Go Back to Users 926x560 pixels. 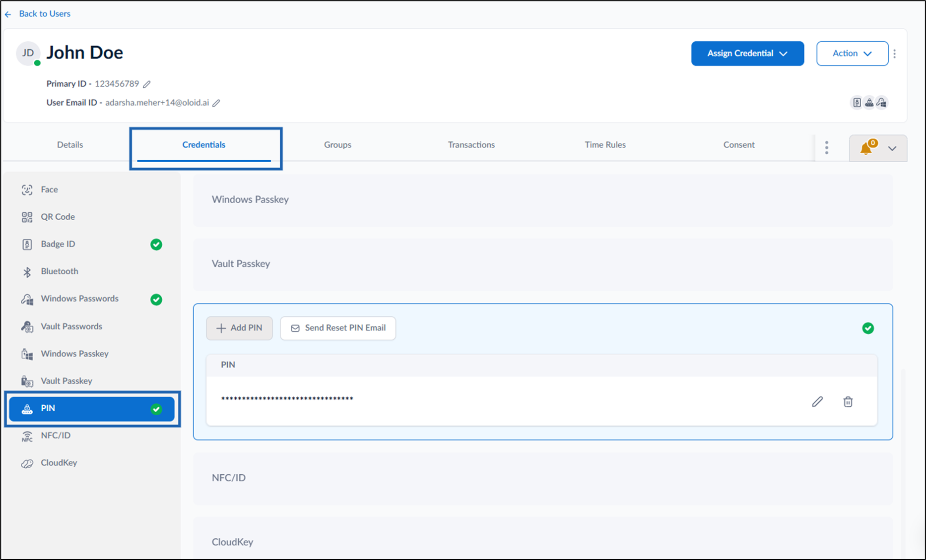pos(45,14)
